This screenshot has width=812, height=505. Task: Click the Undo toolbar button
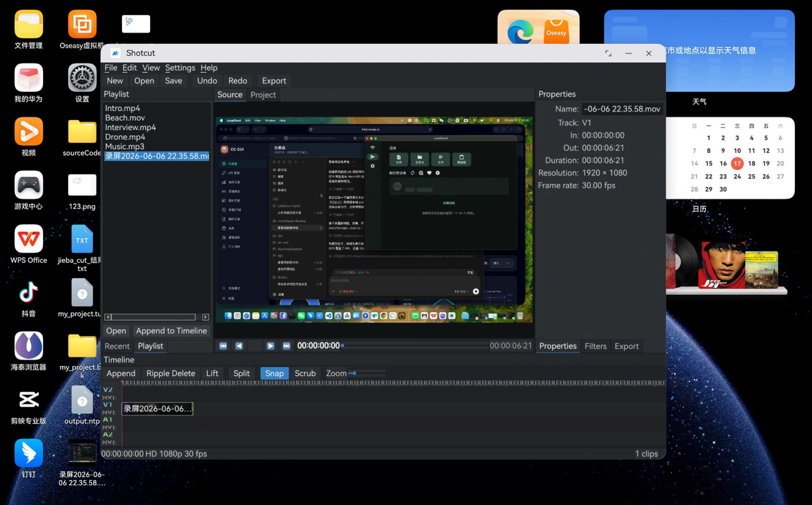click(x=207, y=81)
